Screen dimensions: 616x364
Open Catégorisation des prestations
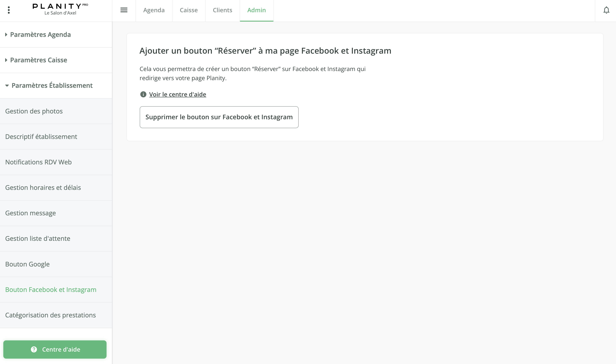coord(50,315)
